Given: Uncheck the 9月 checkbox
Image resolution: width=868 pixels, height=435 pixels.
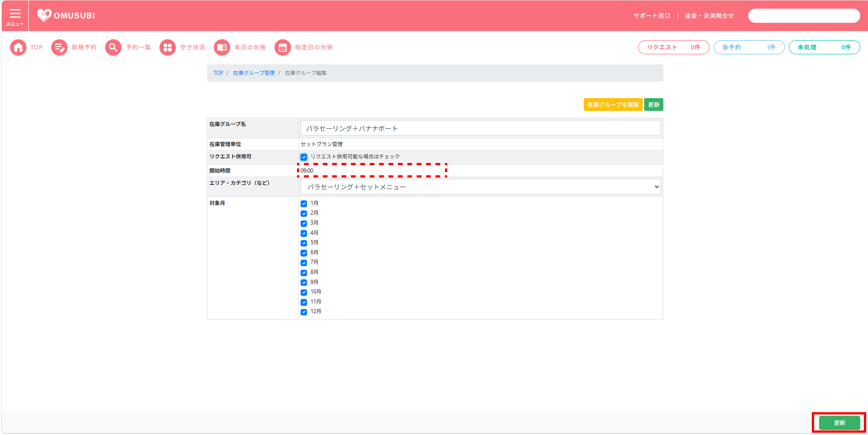Looking at the screenshot, I should point(304,283).
